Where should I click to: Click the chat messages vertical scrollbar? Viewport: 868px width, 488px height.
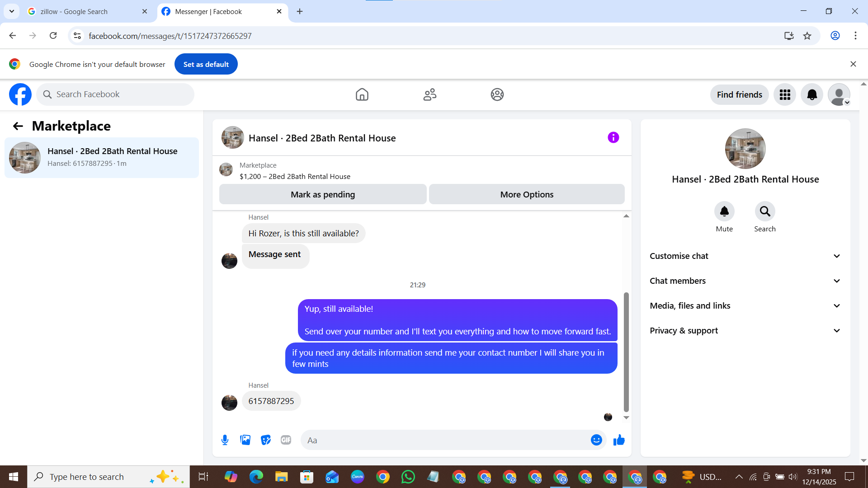click(x=626, y=352)
